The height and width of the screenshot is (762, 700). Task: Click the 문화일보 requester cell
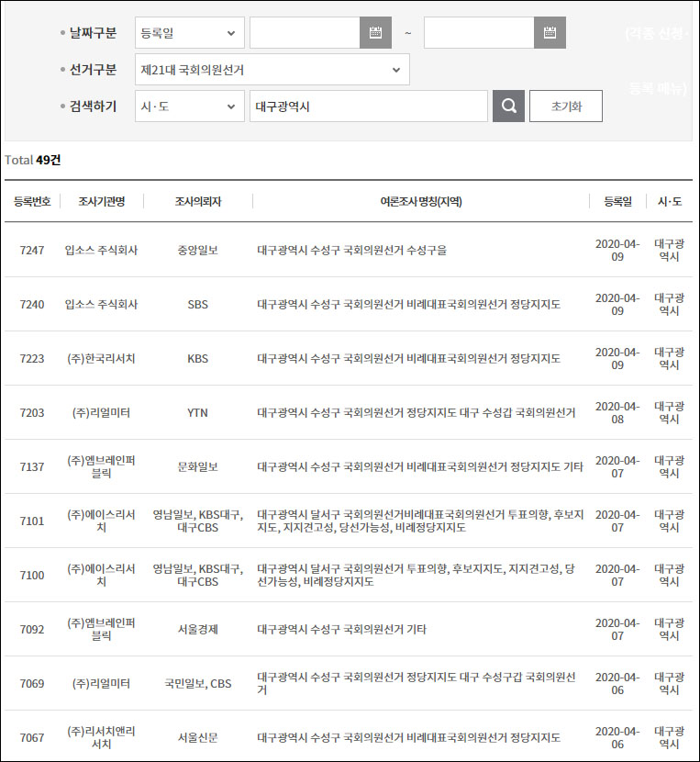tap(198, 466)
